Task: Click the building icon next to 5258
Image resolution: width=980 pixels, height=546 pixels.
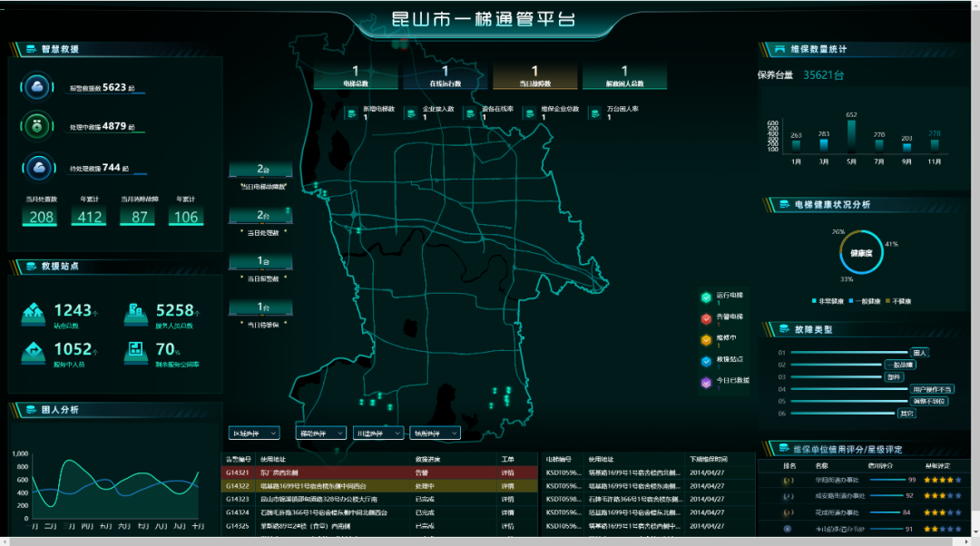Action: 136,312
